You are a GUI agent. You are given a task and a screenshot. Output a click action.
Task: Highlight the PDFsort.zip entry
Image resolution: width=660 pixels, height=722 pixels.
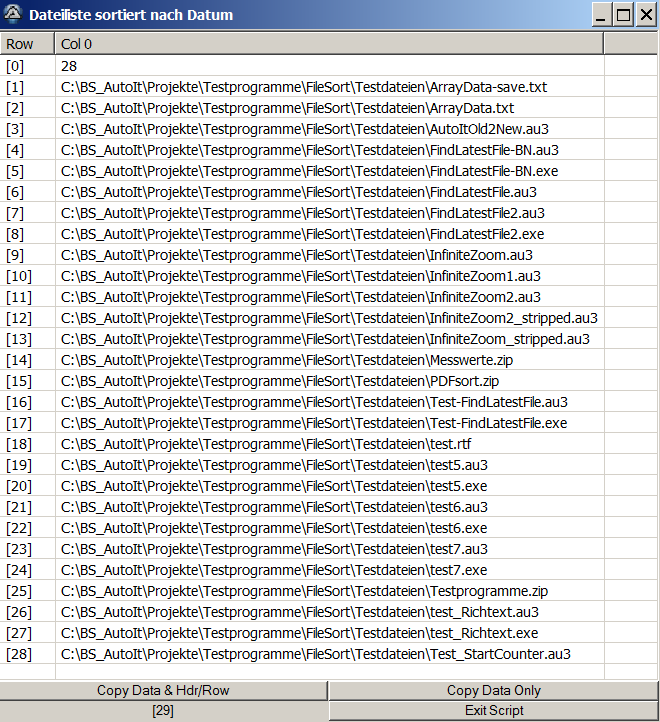[x=281, y=381]
